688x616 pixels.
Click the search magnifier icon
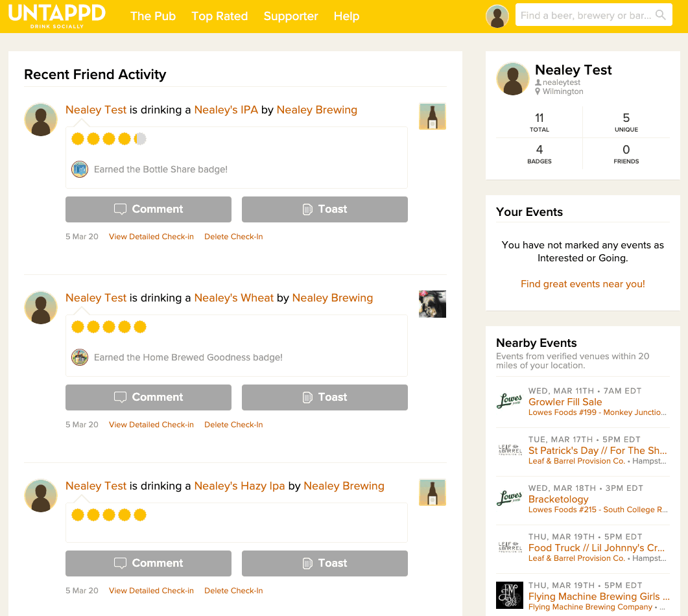click(x=660, y=16)
